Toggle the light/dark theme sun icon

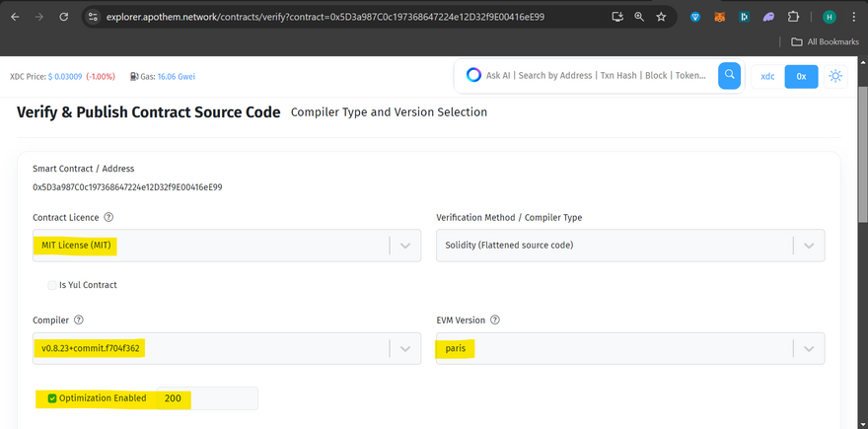835,76
